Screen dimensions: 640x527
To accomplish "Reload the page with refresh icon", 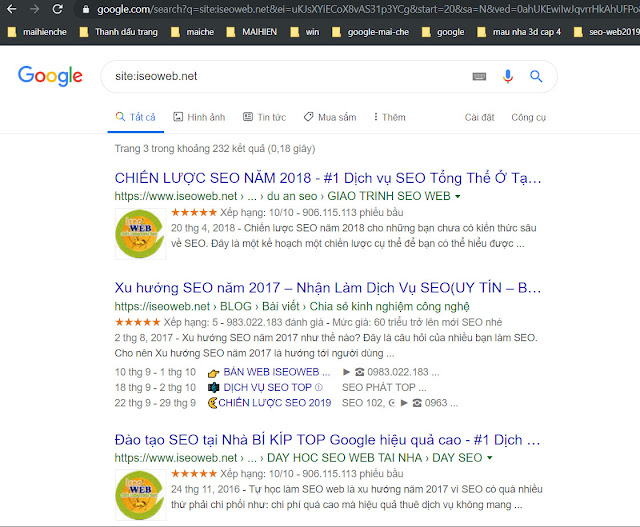I will pos(58,9).
